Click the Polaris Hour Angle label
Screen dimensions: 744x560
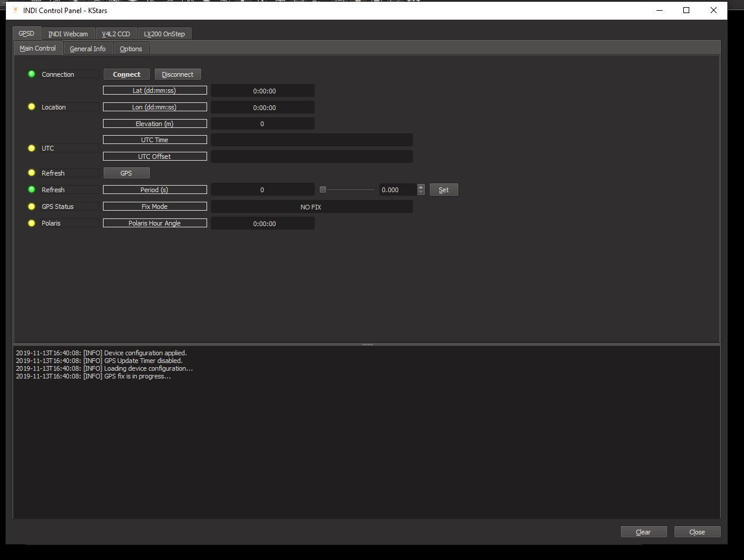pyautogui.click(x=155, y=223)
